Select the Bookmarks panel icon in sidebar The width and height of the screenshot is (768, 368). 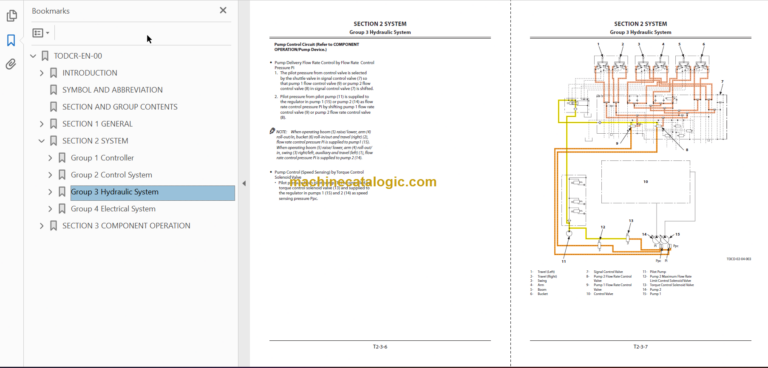click(x=11, y=40)
